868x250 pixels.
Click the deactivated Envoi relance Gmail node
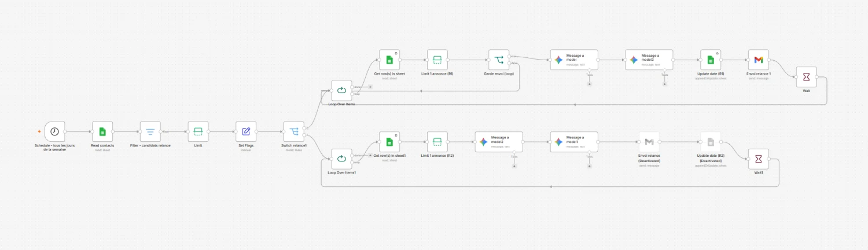(x=649, y=142)
